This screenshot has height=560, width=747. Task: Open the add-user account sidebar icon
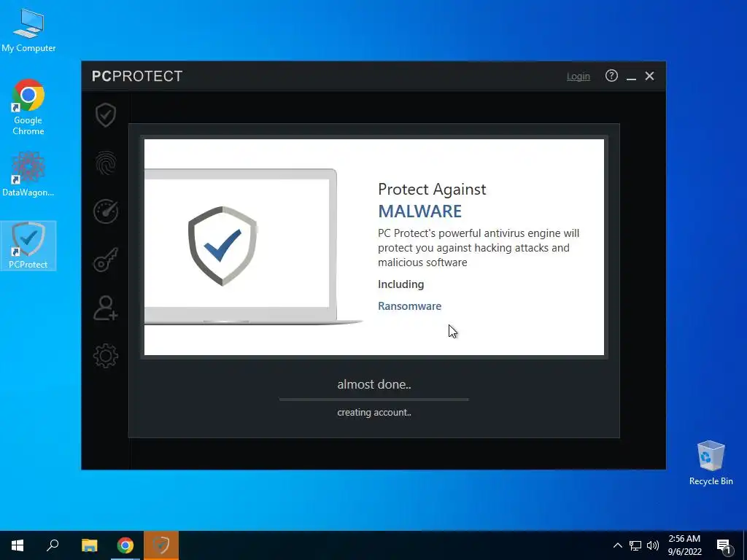pyautogui.click(x=105, y=308)
